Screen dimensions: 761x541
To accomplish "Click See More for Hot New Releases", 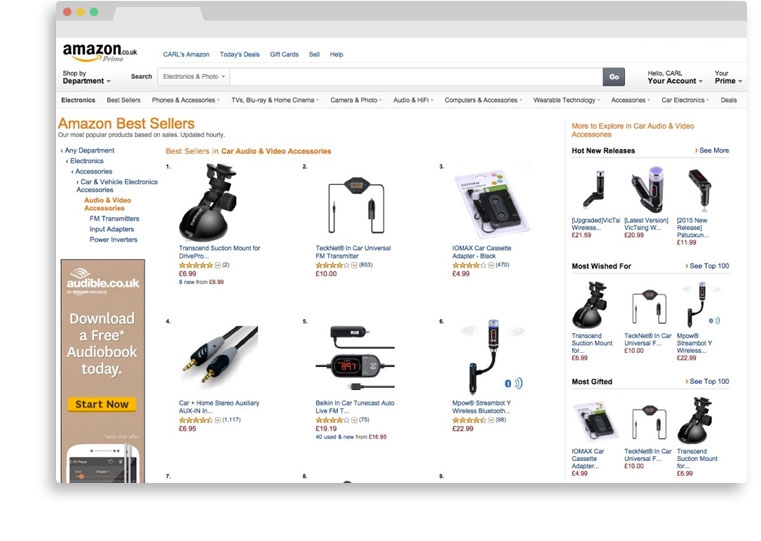I will 712,150.
